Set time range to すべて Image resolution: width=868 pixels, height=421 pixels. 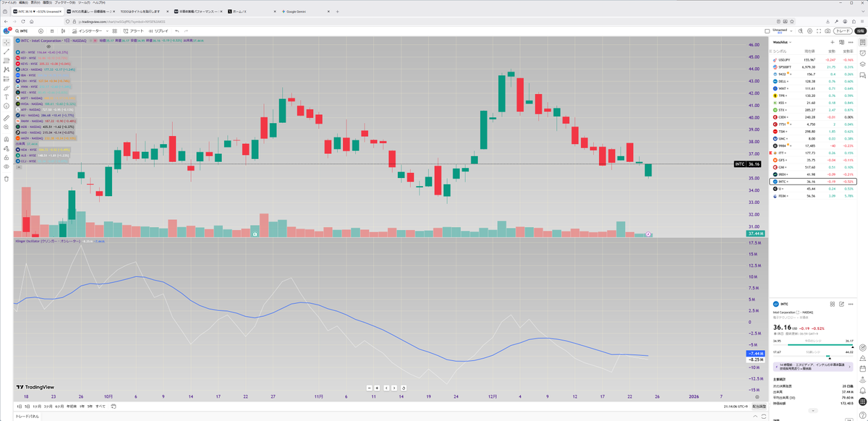101,407
